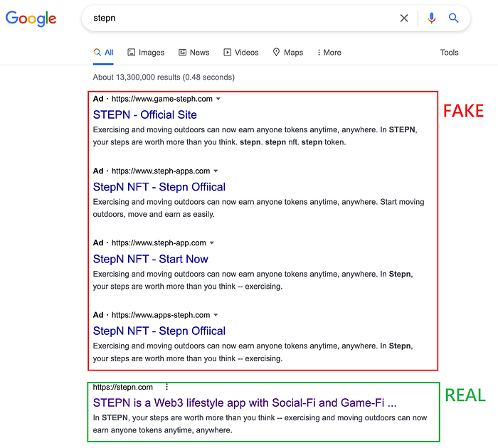This screenshot has width=498, height=448.
Task: Open the 'STEPN - Official Site' ad link
Action: (145, 114)
